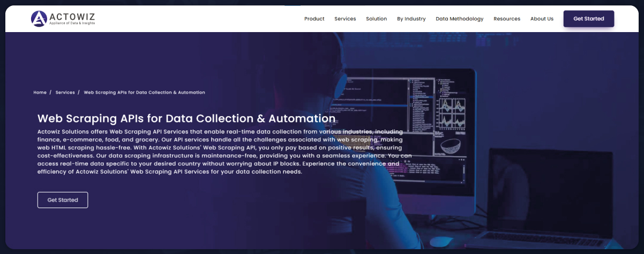Click the header Get Started button
Screen dimensions: 644x254
click(589, 19)
